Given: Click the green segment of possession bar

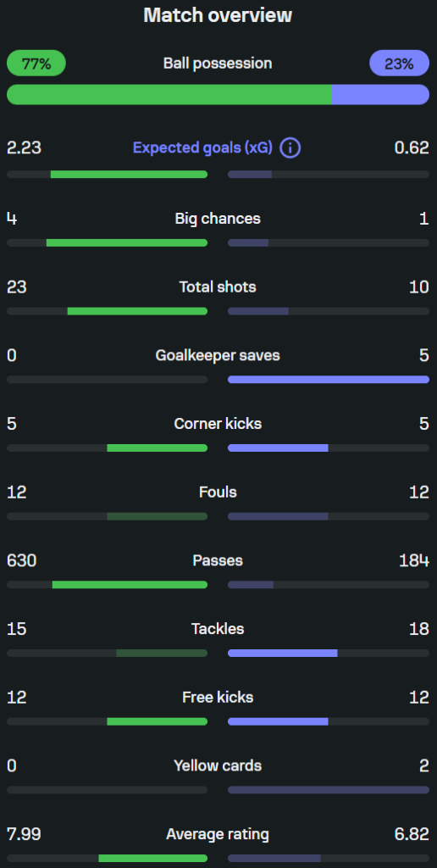Looking at the screenshot, I should point(169,95).
